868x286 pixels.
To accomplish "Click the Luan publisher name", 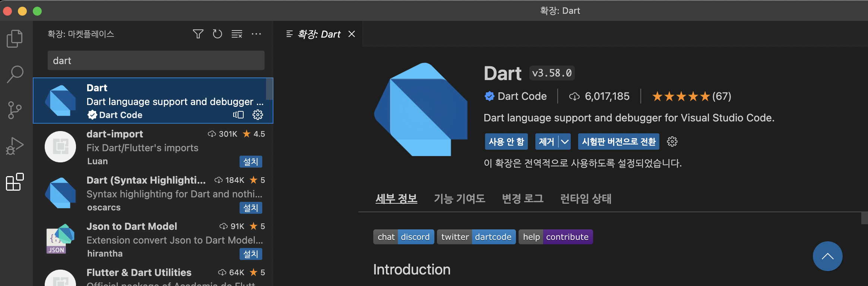I will point(97,161).
